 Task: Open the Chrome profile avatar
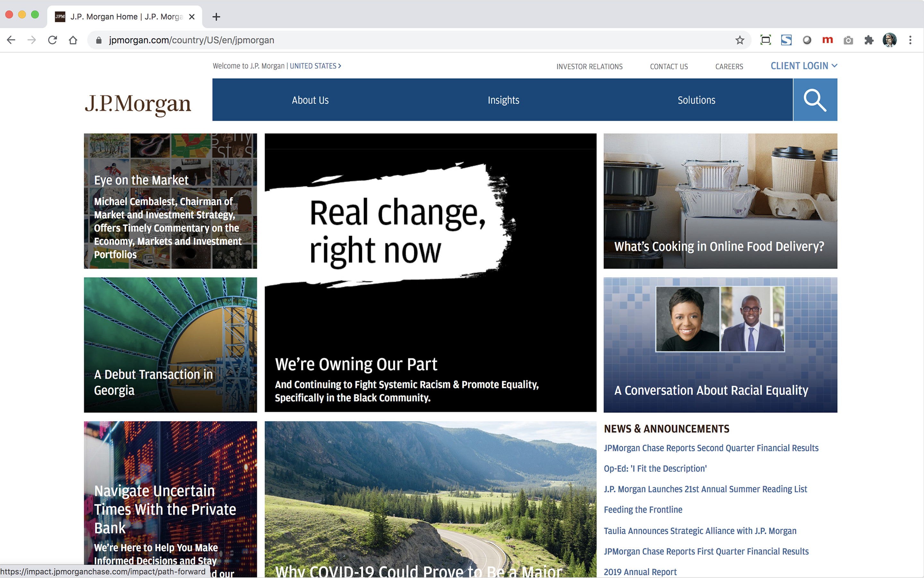890,40
